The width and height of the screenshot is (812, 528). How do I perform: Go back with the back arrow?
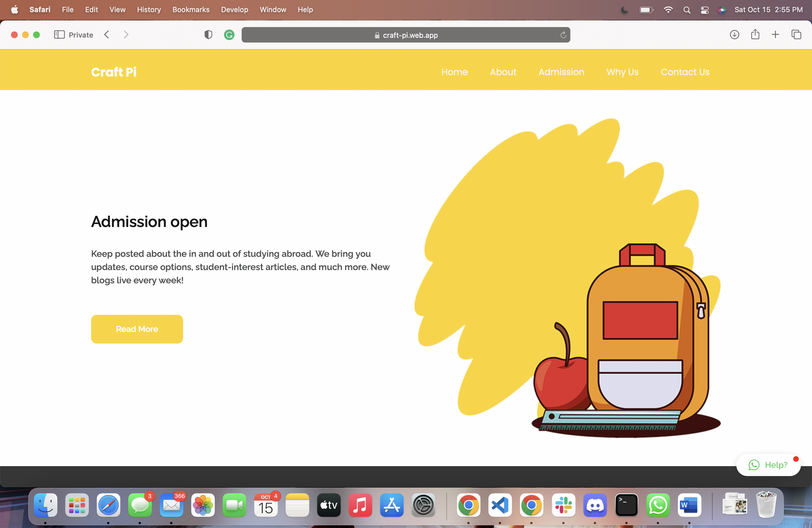tap(107, 35)
